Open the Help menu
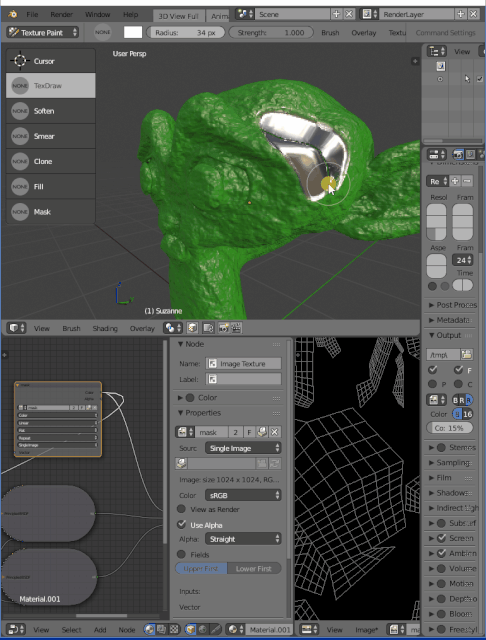The image size is (486, 640). coord(131,14)
